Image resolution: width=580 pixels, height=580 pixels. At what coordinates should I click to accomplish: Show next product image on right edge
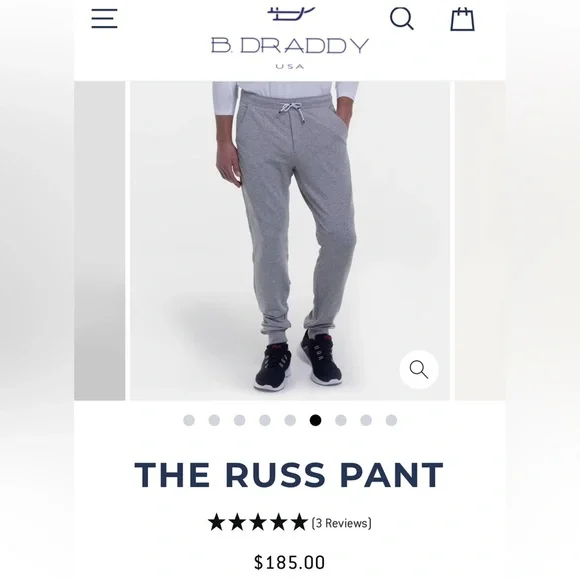pyautogui.click(x=480, y=241)
